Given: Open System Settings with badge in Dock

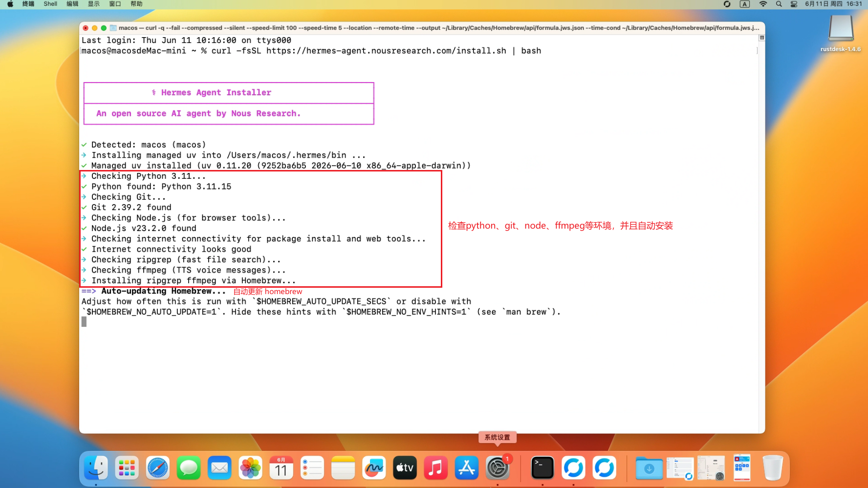Looking at the screenshot, I should 498,468.
